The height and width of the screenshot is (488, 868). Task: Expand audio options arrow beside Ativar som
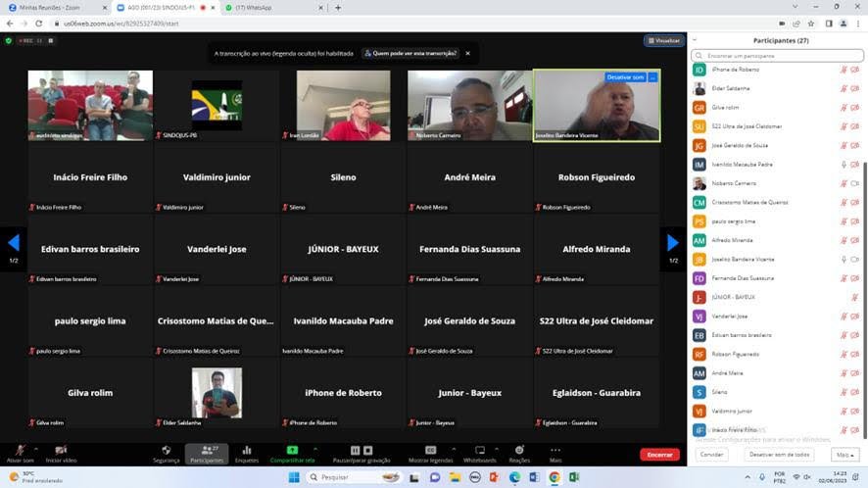(x=33, y=446)
